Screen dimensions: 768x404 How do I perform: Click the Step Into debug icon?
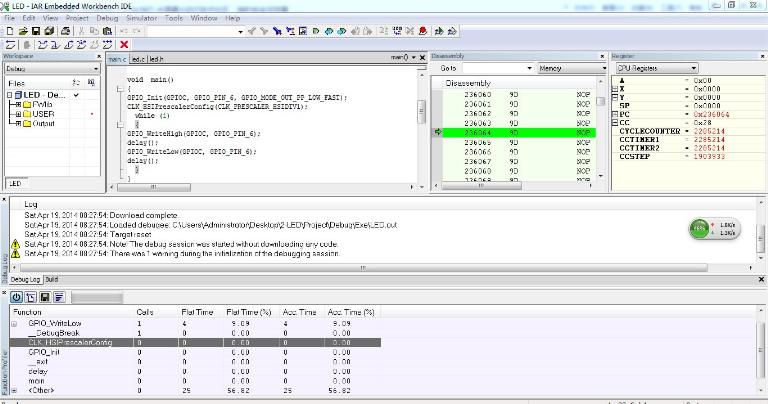point(55,45)
